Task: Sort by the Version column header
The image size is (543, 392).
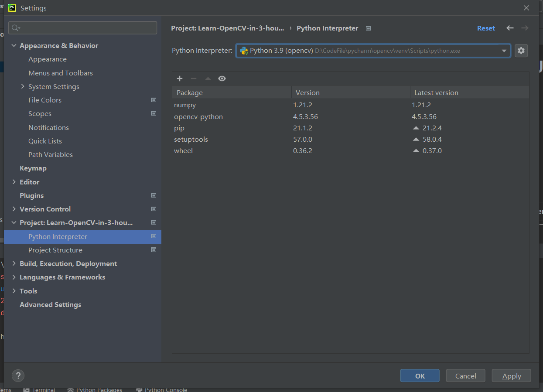Action: pos(351,92)
